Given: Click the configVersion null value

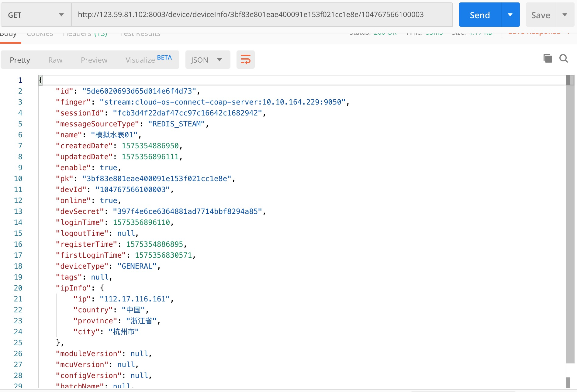Looking at the screenshot, I should coord(139,375).
